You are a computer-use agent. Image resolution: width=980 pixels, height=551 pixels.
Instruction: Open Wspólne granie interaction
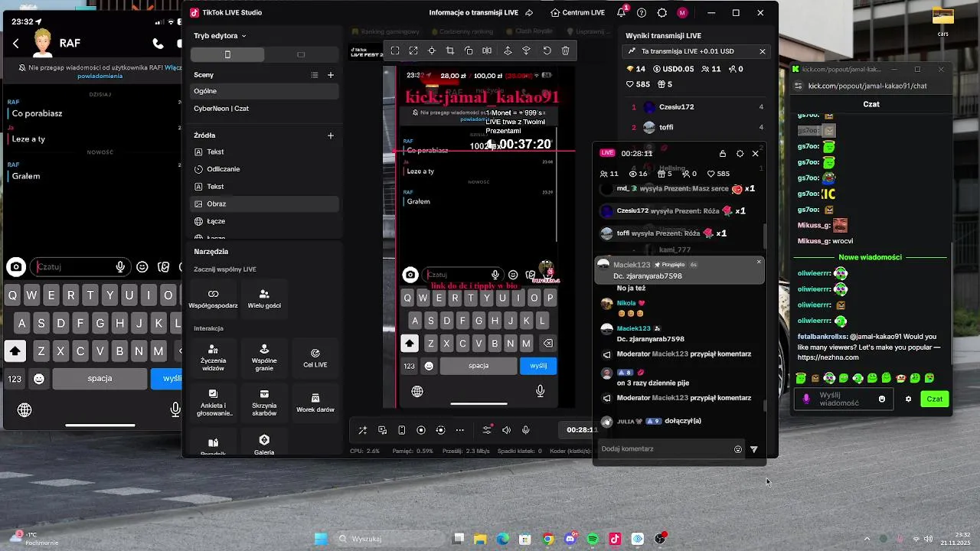point(264,357)
